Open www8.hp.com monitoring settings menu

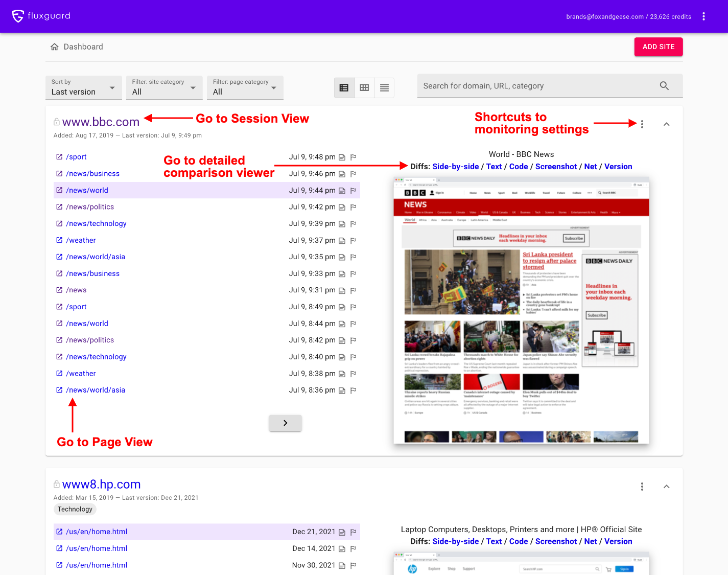tap(642, 487)
